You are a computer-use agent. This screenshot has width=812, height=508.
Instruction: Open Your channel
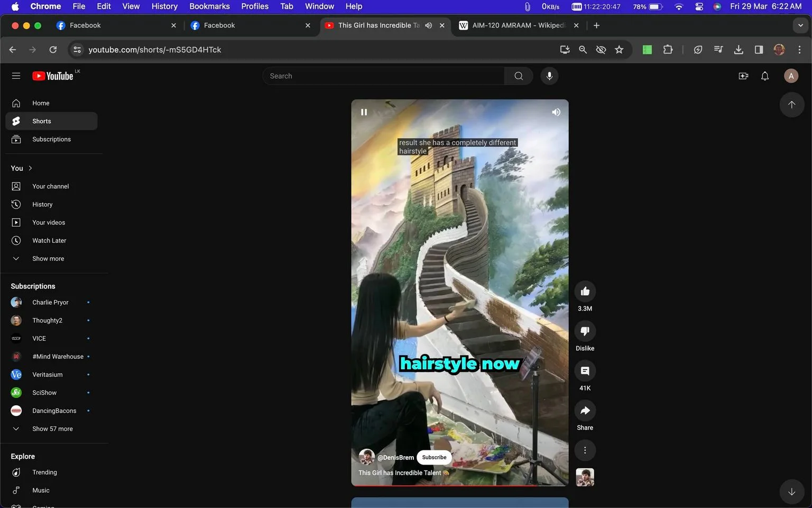tap(51, 186)
